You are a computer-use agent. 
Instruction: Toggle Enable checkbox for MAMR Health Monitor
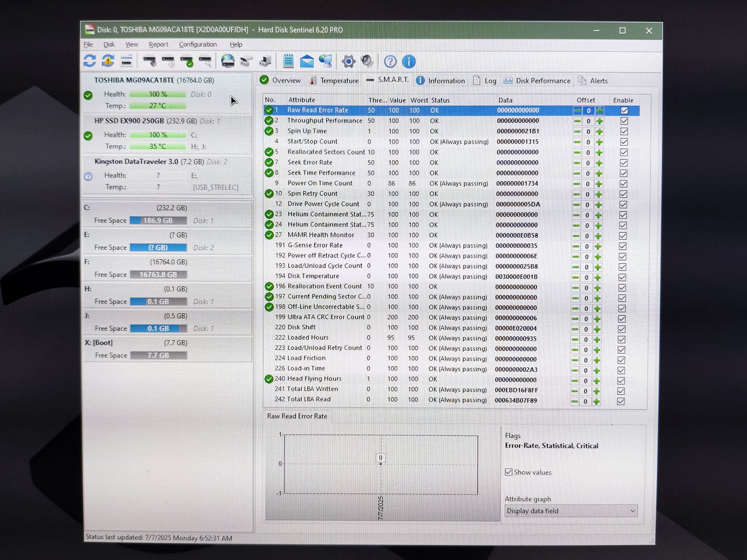[623, 236]
